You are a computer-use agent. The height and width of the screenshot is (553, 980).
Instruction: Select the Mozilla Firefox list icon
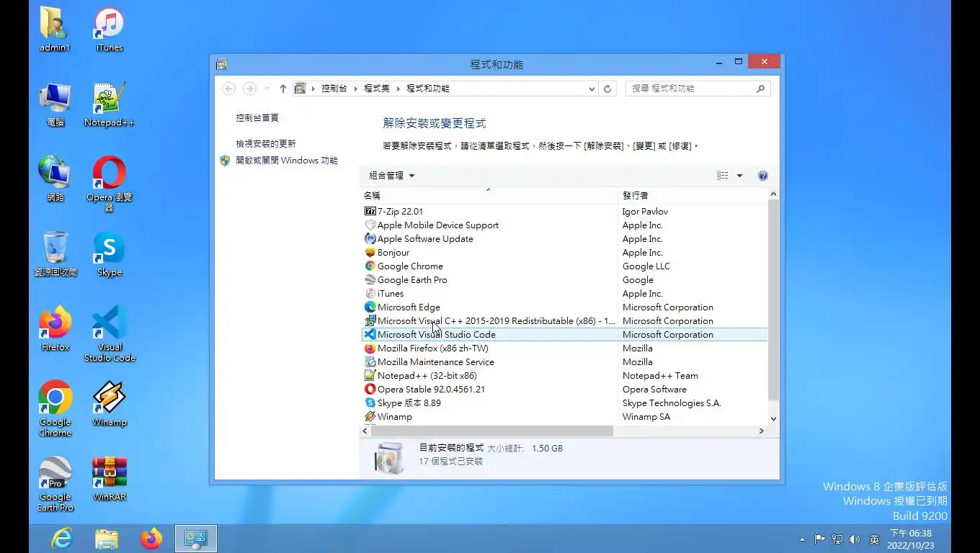tap(370, 349)
